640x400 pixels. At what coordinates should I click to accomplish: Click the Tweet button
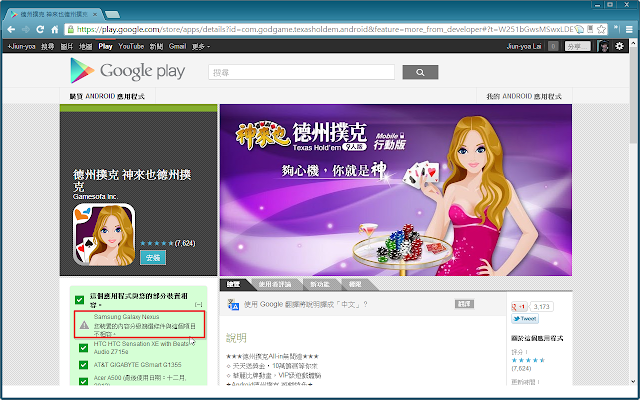point(525,319)
